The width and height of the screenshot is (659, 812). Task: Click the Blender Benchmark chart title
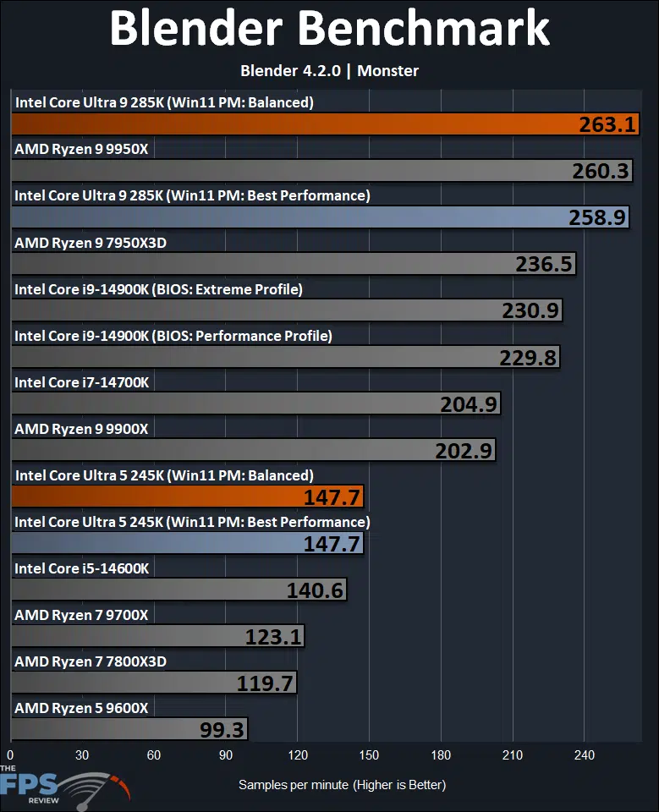pyautogui.click(x=330, y=28)
